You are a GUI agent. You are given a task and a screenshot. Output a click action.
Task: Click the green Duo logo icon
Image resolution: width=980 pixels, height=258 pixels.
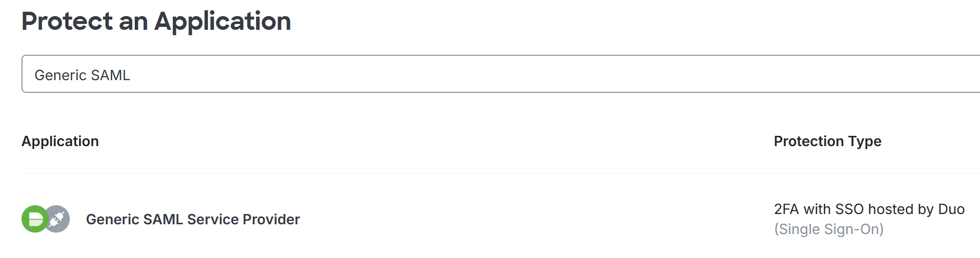[x=34, y=219]
